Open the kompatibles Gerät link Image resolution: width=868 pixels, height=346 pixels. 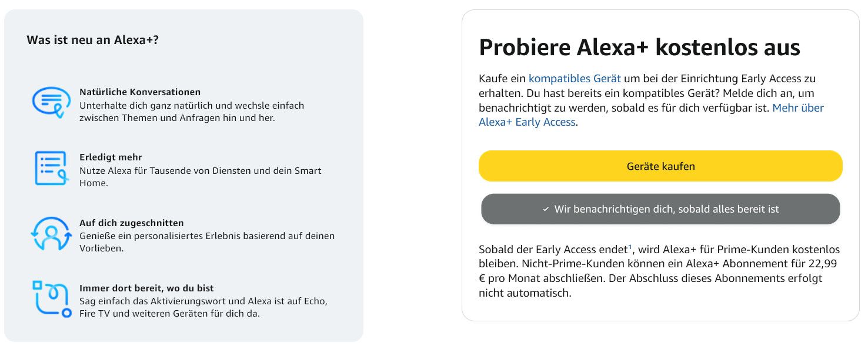[575, 78]
